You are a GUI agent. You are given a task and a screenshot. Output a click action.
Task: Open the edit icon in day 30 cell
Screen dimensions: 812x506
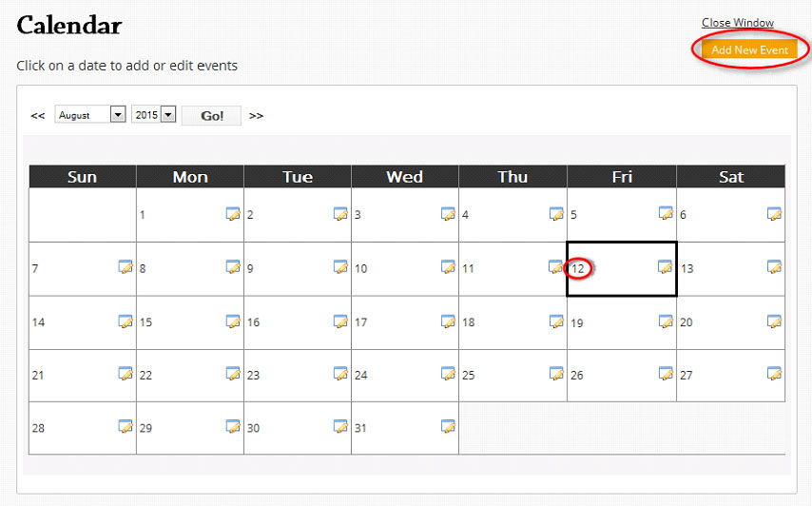coord(340,426)
